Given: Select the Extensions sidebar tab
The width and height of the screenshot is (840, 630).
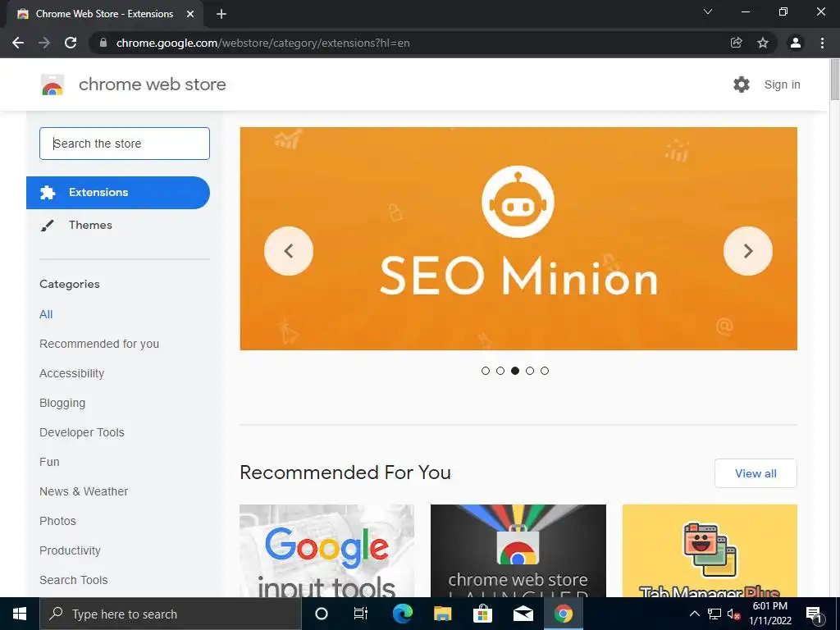Looking at the screenshot, I should click(118, 193).
